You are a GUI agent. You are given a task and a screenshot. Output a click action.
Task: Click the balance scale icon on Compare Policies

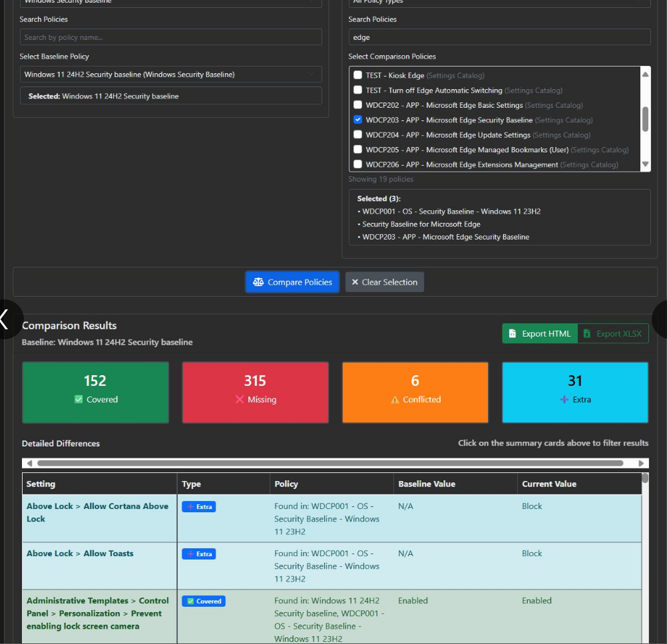click(x=259, y=282)
